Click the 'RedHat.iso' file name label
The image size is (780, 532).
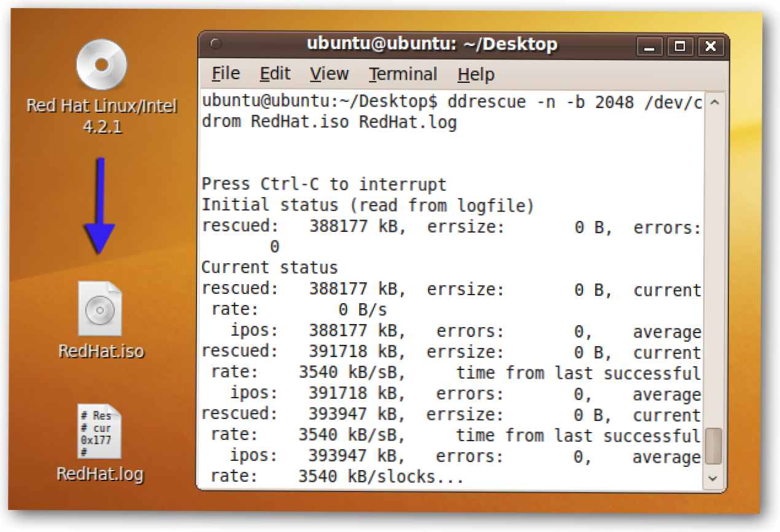[x=101, y=351]
